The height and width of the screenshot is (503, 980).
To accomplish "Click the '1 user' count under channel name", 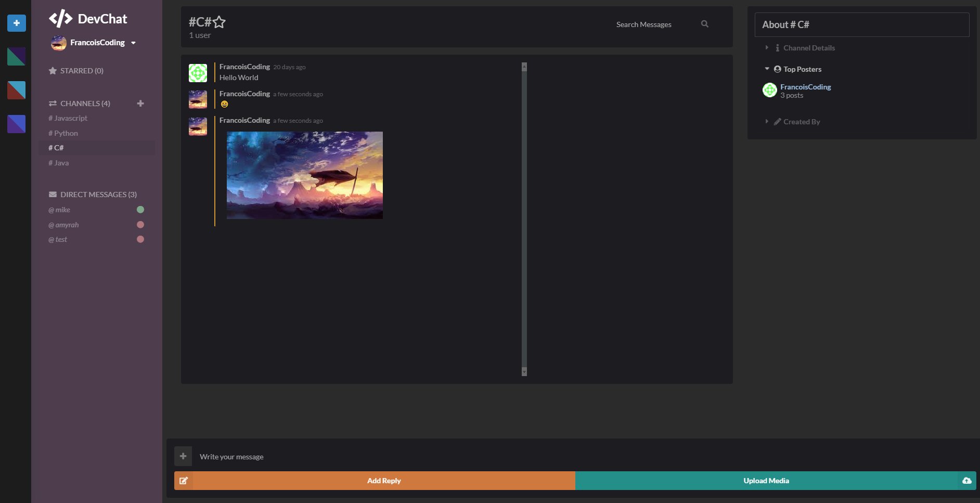I will point(200,35).
